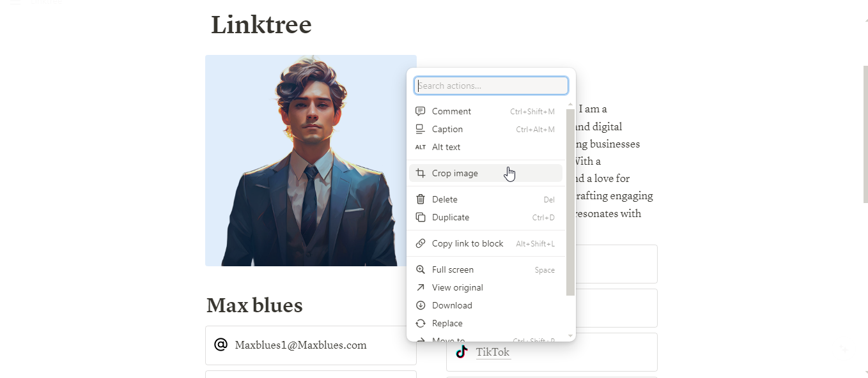
Task: Click the Caption icon in menu
Action: tap(420, 129)
